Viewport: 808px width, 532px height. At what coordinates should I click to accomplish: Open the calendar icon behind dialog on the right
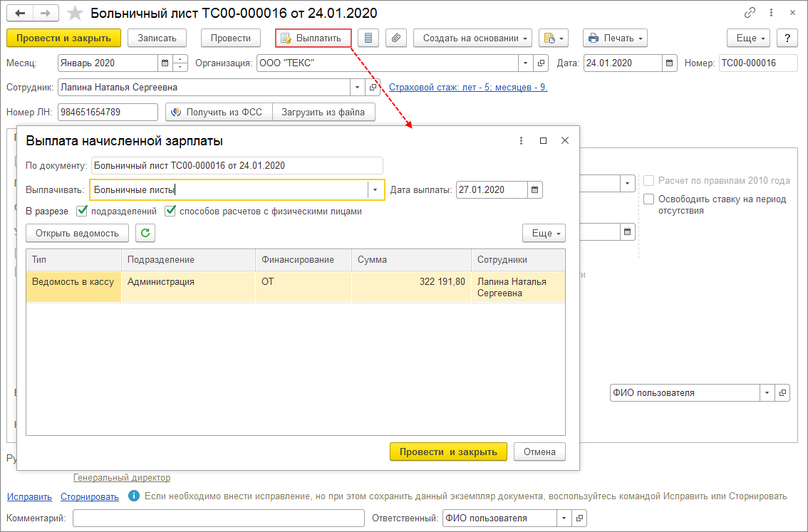click(627, 231)
